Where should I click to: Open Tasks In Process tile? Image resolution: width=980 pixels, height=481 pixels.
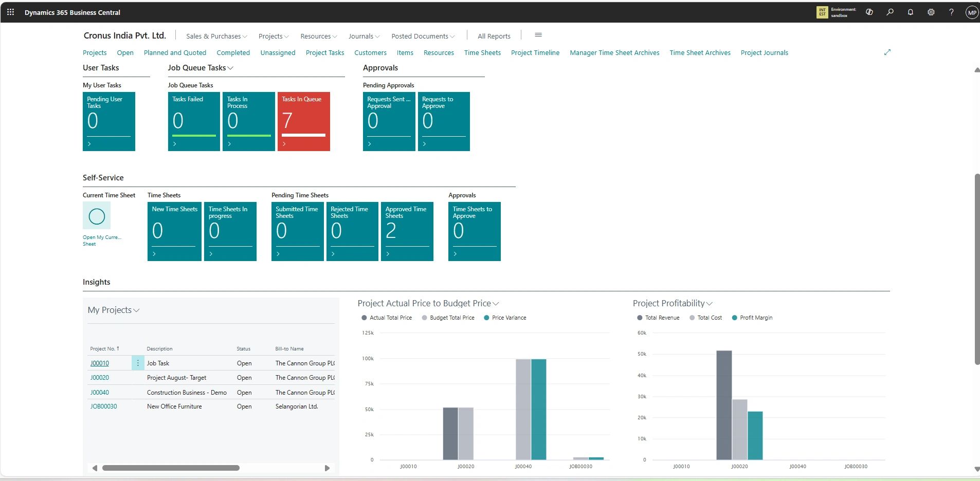pyautogui.click(x=249, y=121)
